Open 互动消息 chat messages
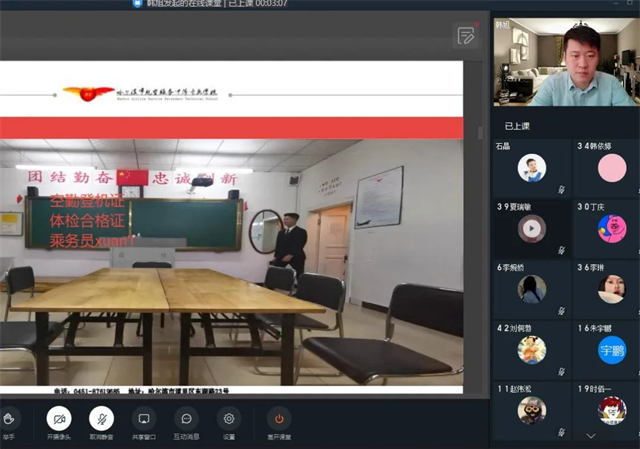Image resolution: width=640 pixels, height=449 pixels. coord(186,419)
